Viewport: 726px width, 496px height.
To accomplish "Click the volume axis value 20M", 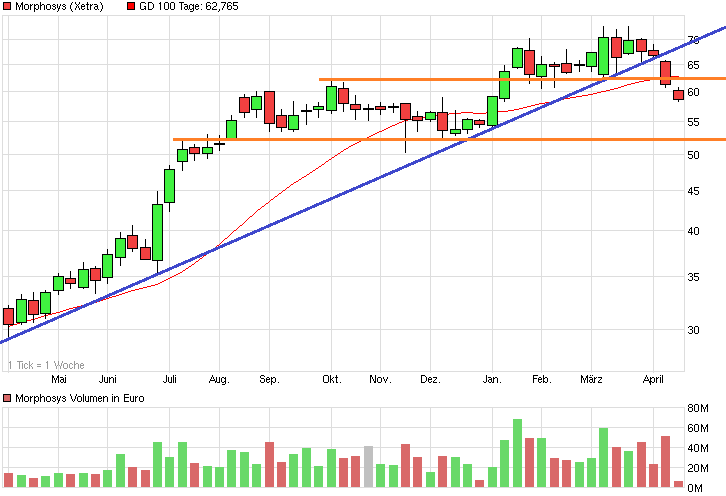I will (698, 468).
